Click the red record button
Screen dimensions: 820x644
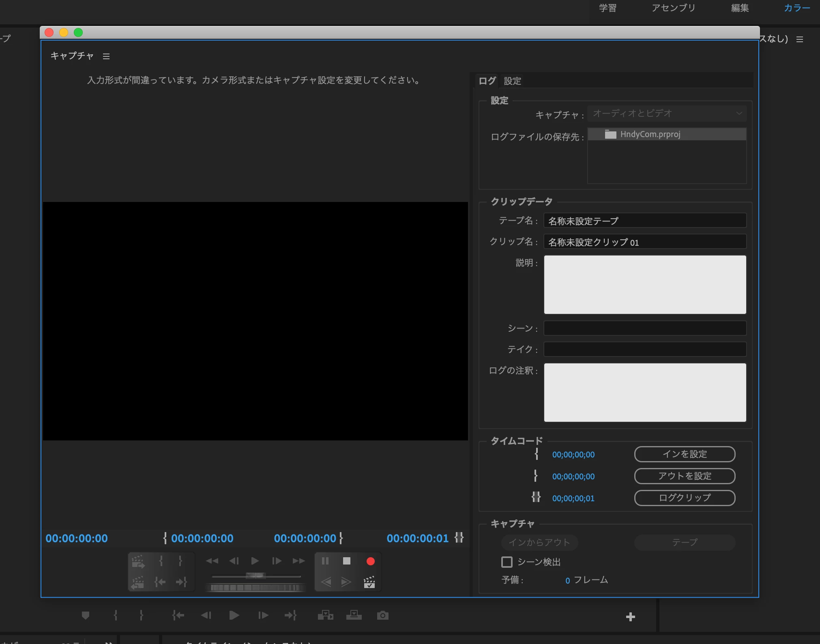(x=370, y=561)
